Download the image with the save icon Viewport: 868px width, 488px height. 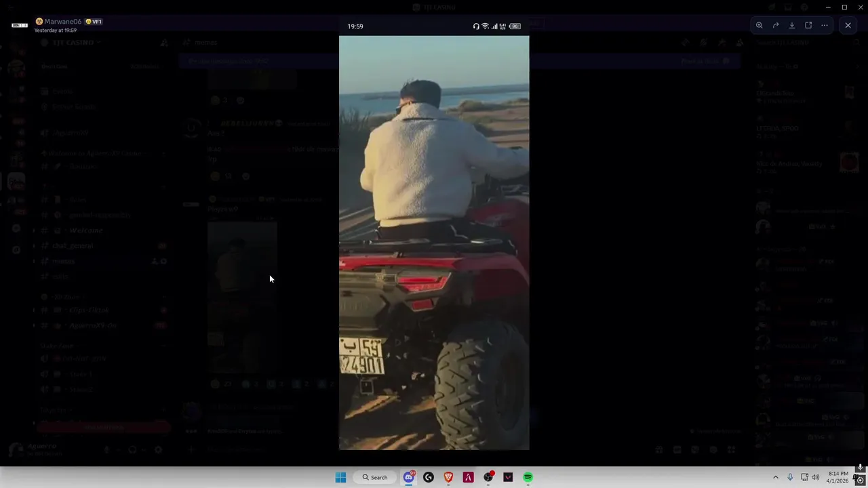[x=792, y=26]
